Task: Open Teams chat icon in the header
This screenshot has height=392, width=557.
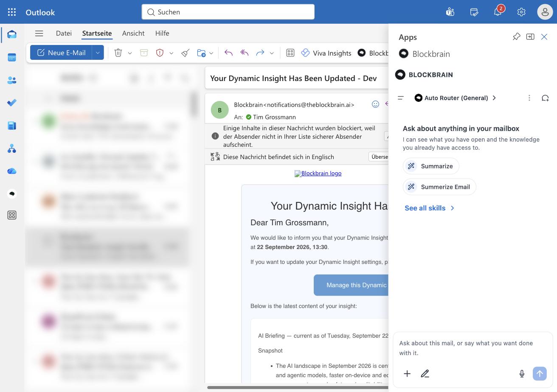Action: [450, 12]
